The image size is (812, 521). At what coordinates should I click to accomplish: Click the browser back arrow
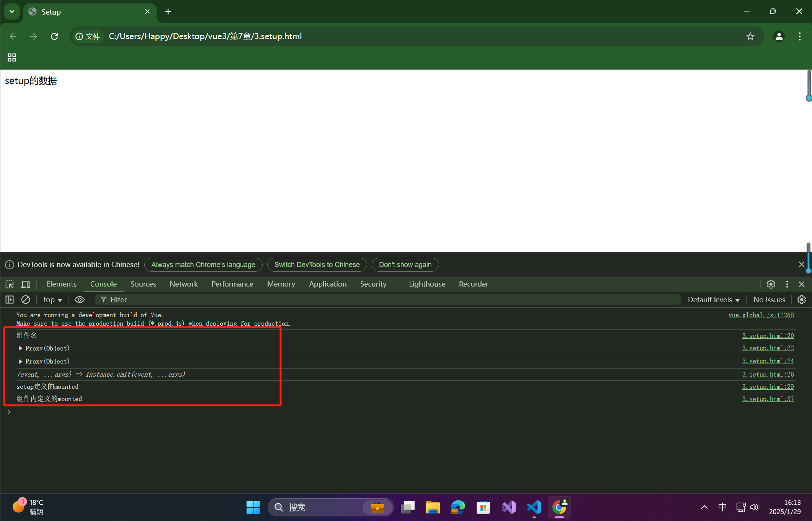tap(13, 36)
